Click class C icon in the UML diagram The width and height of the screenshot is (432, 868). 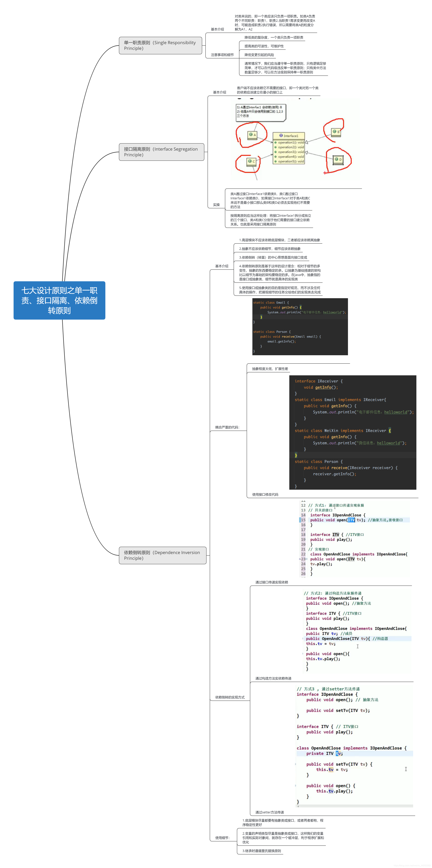tap(251, 161)
